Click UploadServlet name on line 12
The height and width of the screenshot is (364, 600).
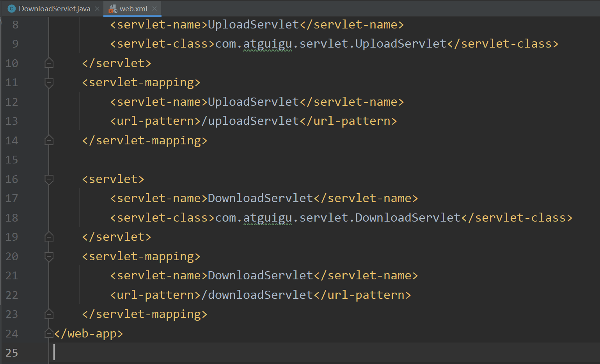tap(253, 102)
